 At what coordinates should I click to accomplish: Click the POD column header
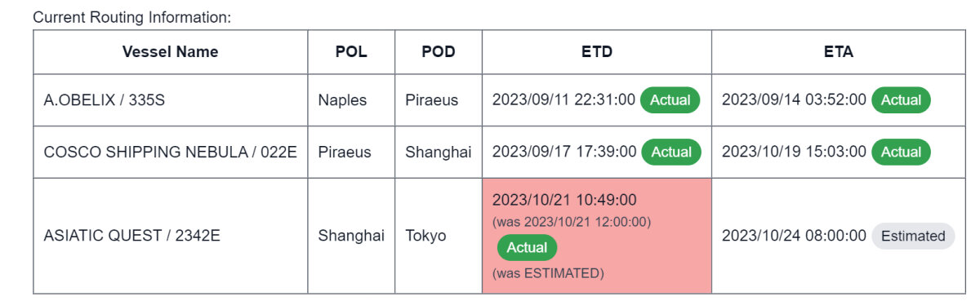(439, 52)
